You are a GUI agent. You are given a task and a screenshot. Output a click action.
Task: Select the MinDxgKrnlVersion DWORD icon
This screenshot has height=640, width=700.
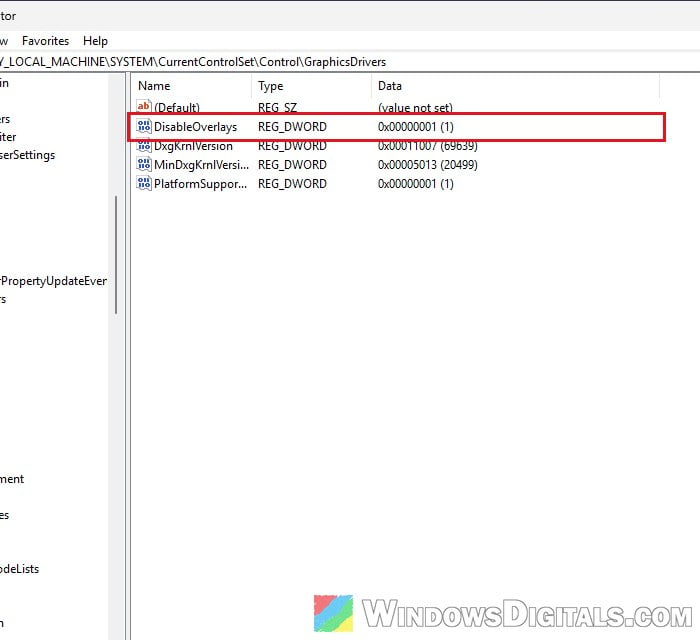(x=144, y=165)
